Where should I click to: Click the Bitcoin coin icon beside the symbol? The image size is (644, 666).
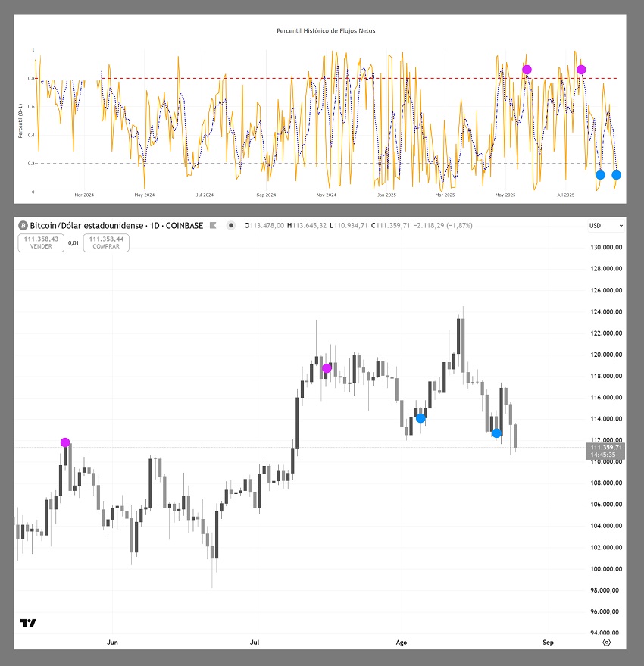(x=23, y=226)
